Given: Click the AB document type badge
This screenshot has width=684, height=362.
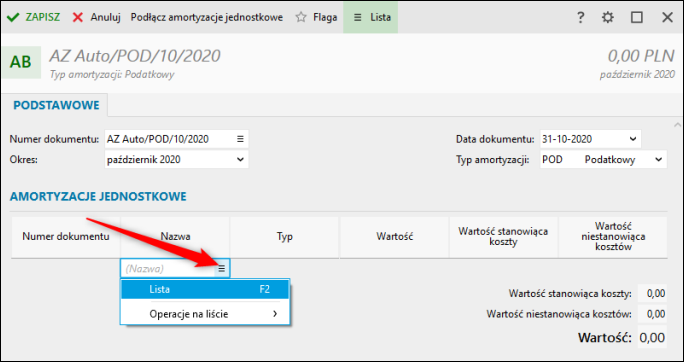Looking at the screenshot, I should [21, 62].
